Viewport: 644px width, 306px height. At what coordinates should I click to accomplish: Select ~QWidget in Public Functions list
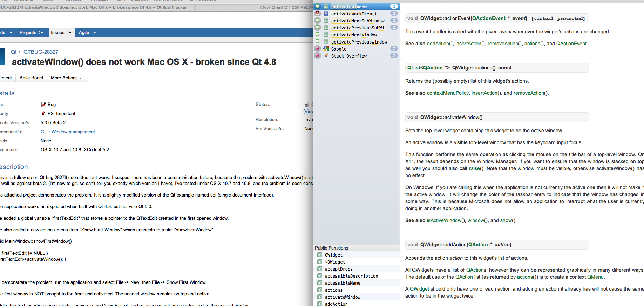pyautogui.click(x=357, y=262)
